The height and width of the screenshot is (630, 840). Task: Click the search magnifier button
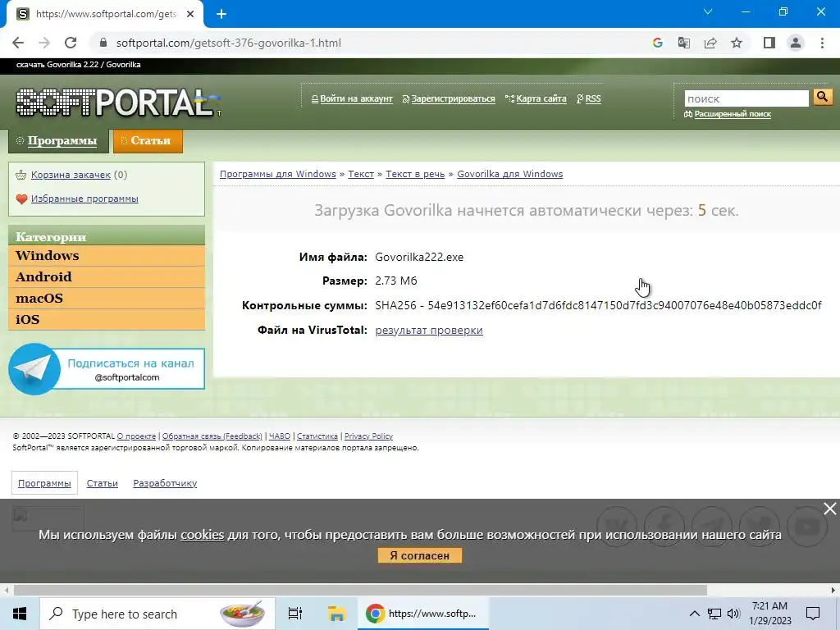point(822,97)
